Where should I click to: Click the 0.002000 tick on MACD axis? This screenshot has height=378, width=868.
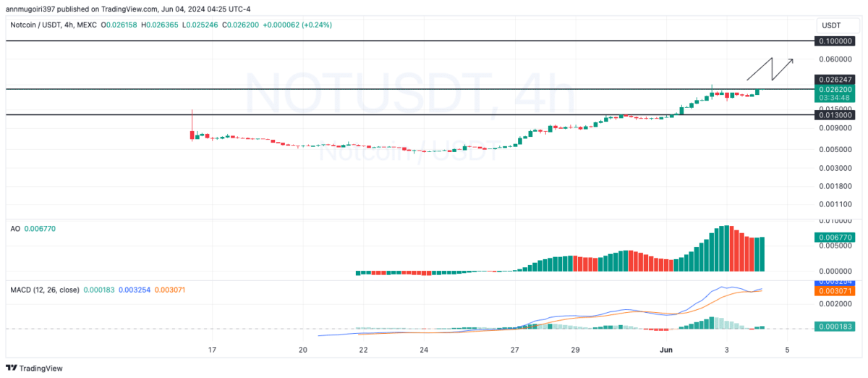tap(834, 304)
